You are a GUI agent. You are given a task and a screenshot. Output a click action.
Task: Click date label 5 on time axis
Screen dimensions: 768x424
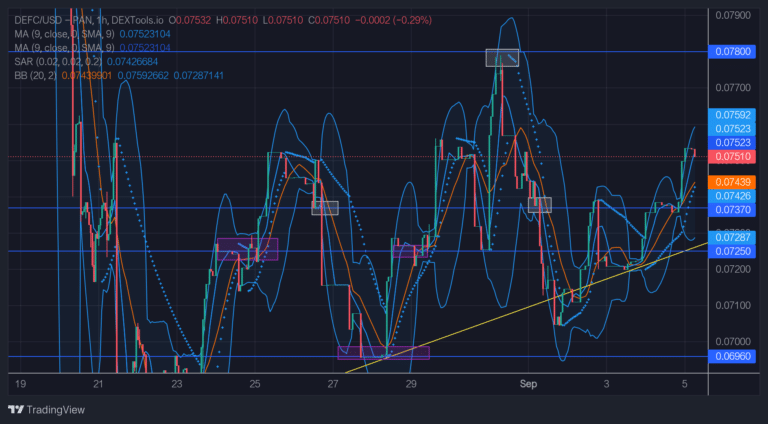pos(684,384)
